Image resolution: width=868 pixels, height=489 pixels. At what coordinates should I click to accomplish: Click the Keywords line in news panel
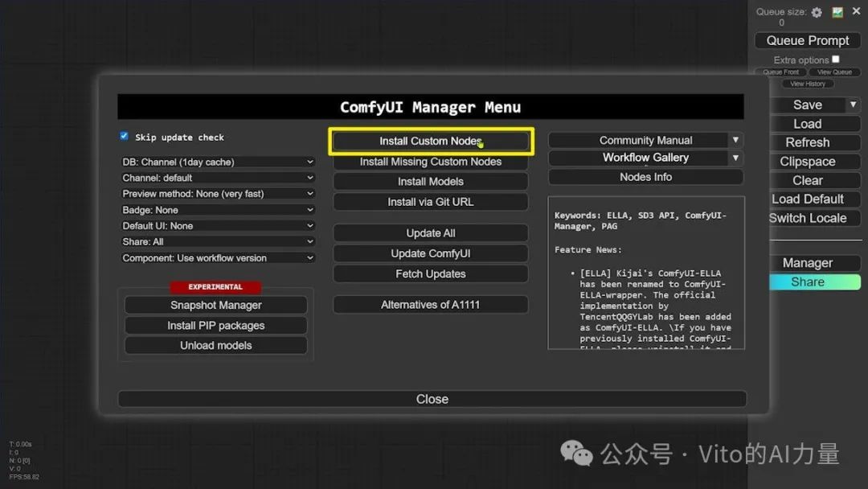click(x=640, y=220)
